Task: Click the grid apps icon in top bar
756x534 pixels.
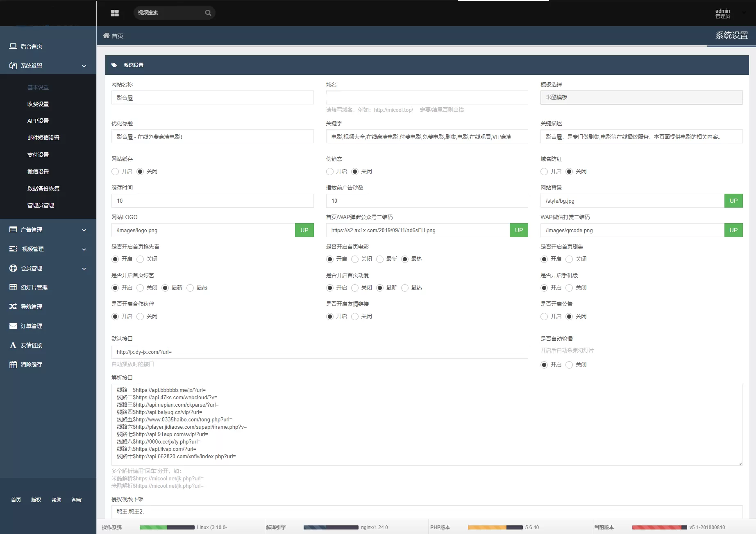Action: point(115,13)
